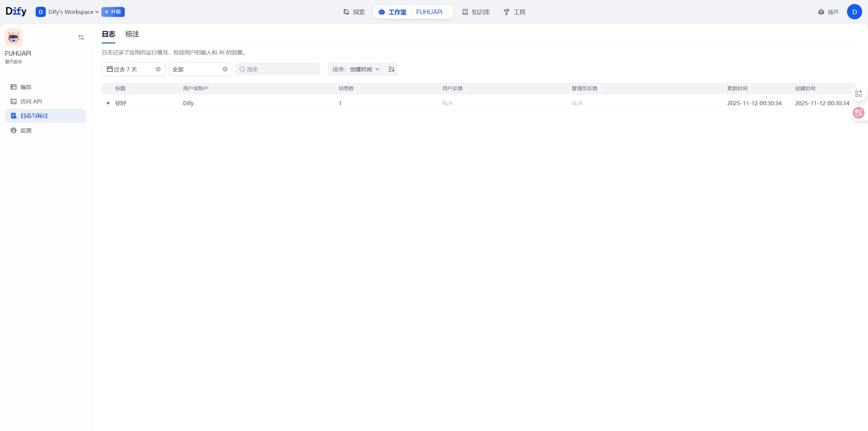This screenshot has height=431, width=868.
Task: Click the 聊天助手 app type label
Action: (14, 62)
